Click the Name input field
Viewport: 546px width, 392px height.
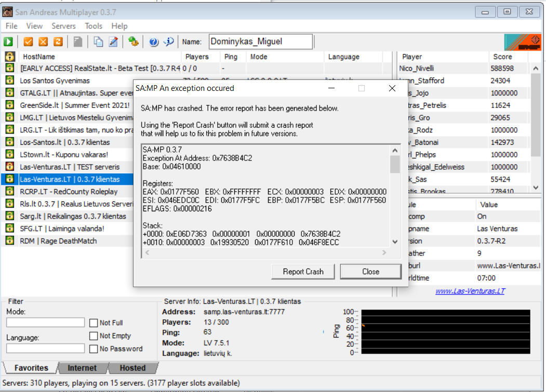click(261, 42)
